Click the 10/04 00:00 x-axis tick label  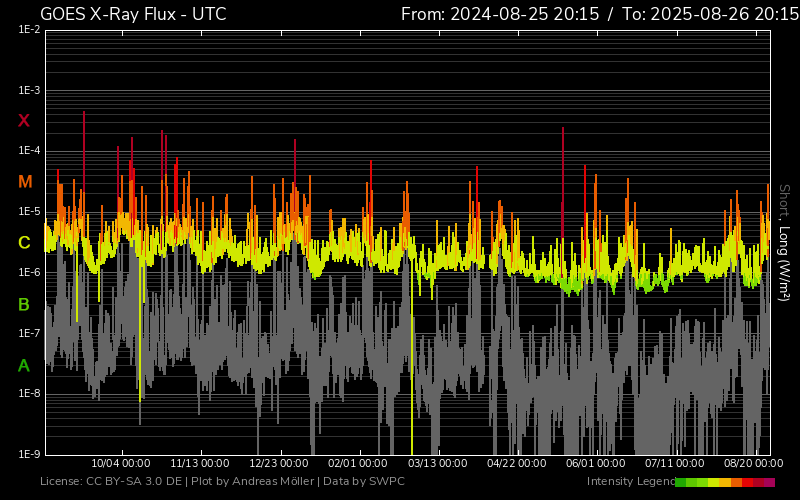click(x=121, y=464)
